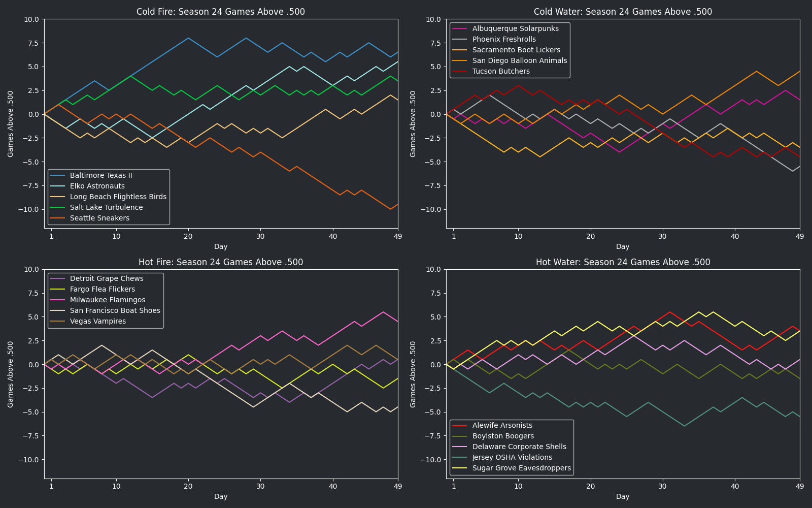The height and width of the screenshot is (508, 812).
Task: Click the Cold Fire chart title
Action: [220, 12]
